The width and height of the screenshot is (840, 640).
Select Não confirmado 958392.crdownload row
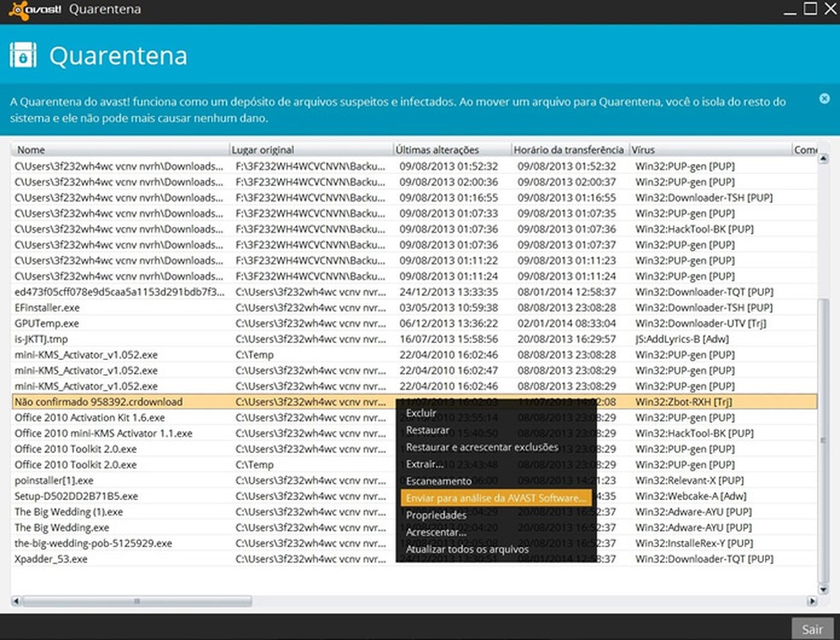414,402
